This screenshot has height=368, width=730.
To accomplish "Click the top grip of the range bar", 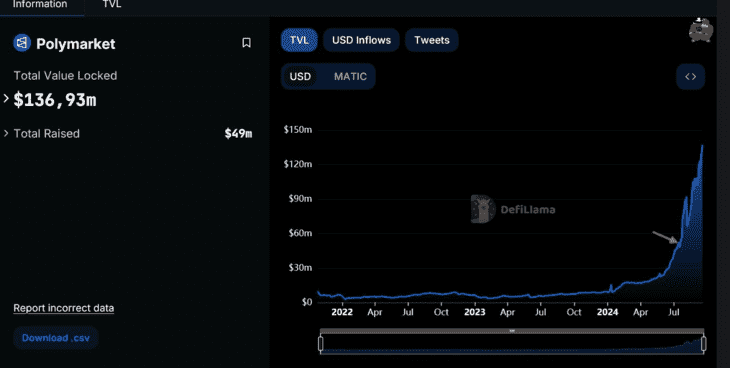I will (512, 331).
